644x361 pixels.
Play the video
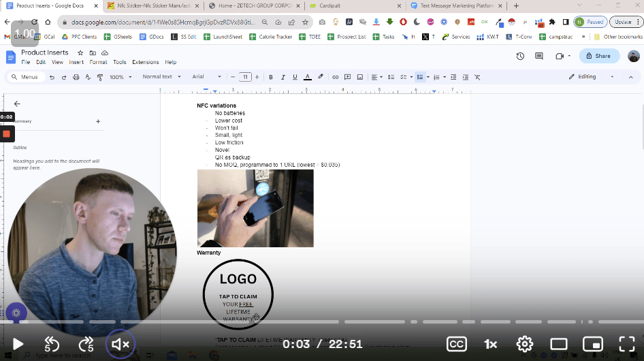coord(18,344)
